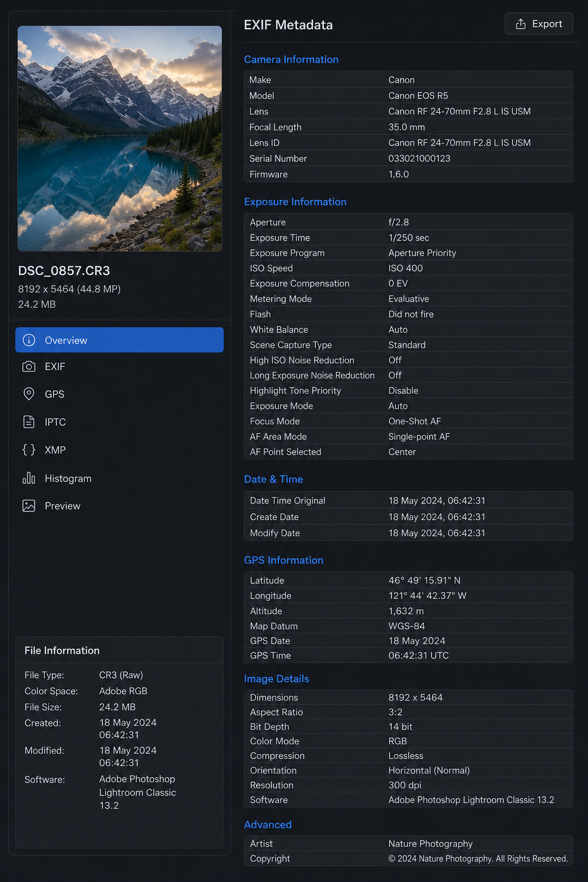The height and width of the screenshot is (882, 588).
Task: Click the Date Time Original value
Action: [x=436, y=501]
